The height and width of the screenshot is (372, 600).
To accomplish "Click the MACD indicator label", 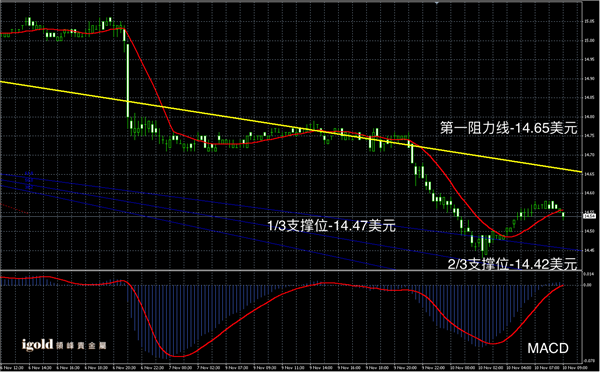I will coord(548,348).
